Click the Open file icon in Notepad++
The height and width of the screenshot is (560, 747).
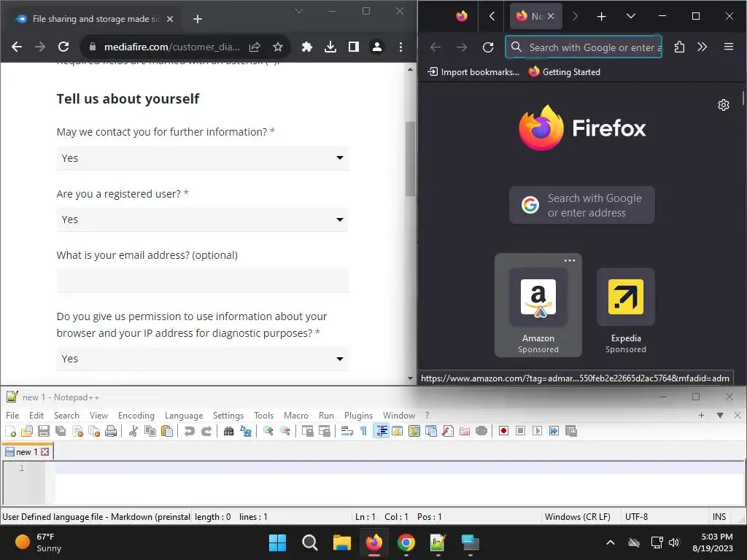27,431
